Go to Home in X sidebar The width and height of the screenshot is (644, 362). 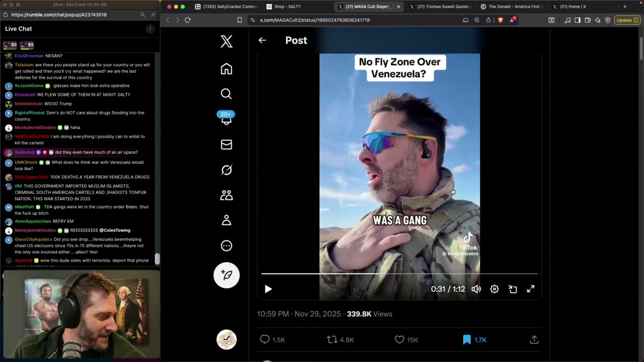pos(226,69)
